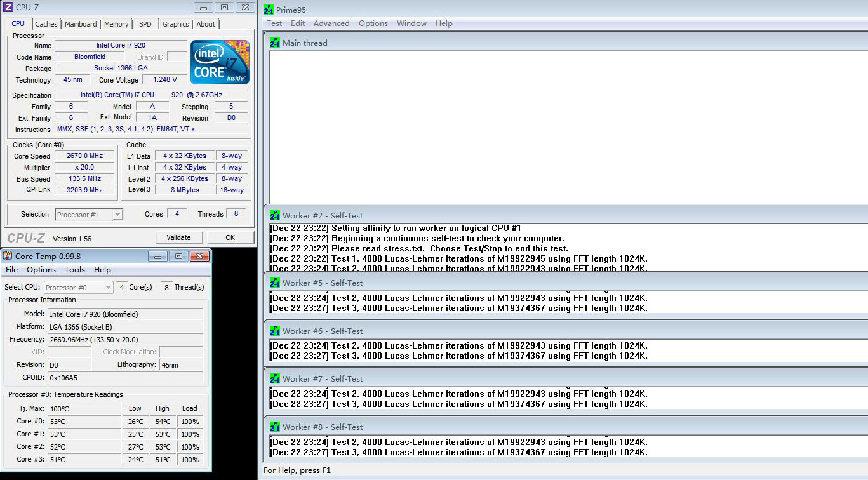
Task: Open Prime95 Options menu
Action: (x=373, y=23)
